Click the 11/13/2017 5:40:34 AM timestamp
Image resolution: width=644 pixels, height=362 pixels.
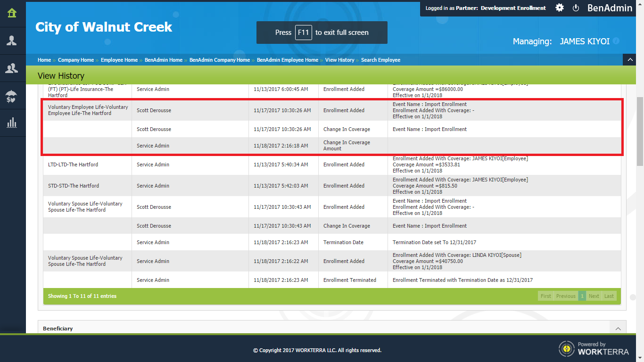tap(281, 165)
